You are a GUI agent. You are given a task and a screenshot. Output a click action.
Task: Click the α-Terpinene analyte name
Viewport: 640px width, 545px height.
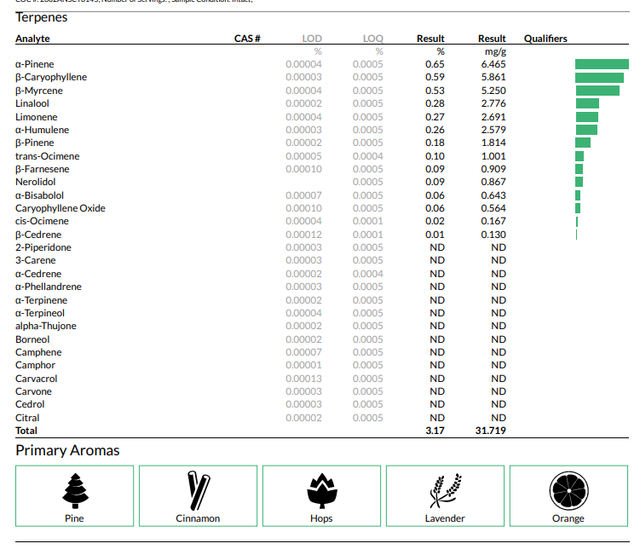41,300
